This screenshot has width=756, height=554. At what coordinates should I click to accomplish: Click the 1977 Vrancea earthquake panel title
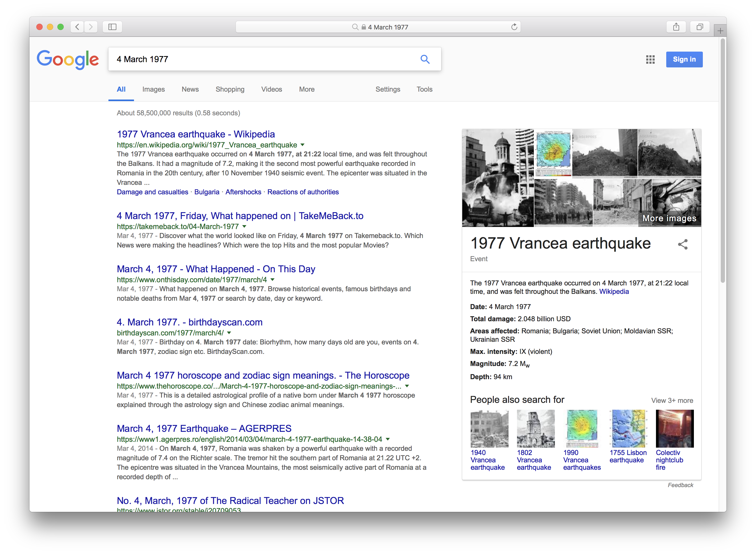[x=560, y=243]
